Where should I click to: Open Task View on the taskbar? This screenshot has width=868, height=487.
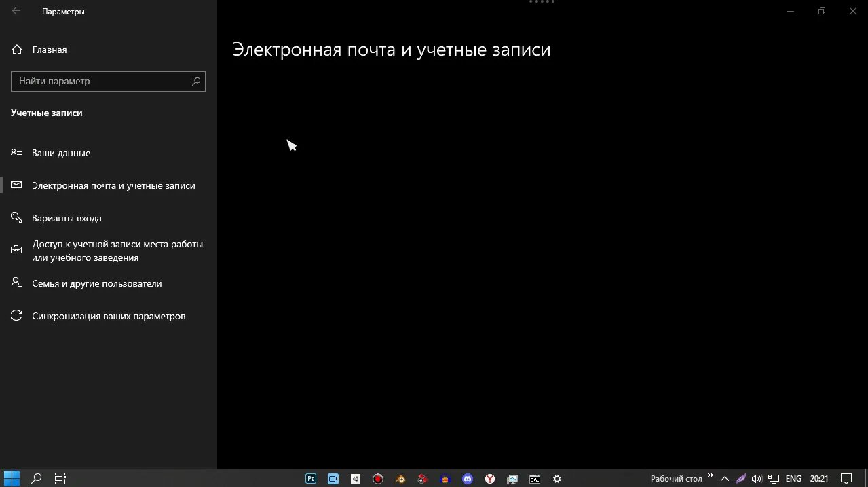pyautogui.click(x=60, y=478)
